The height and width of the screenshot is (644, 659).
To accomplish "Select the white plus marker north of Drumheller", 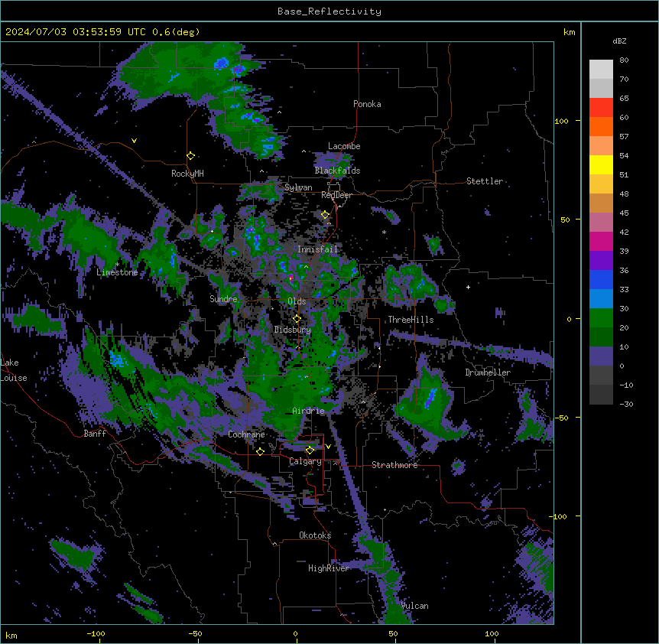I will [468, 287].
